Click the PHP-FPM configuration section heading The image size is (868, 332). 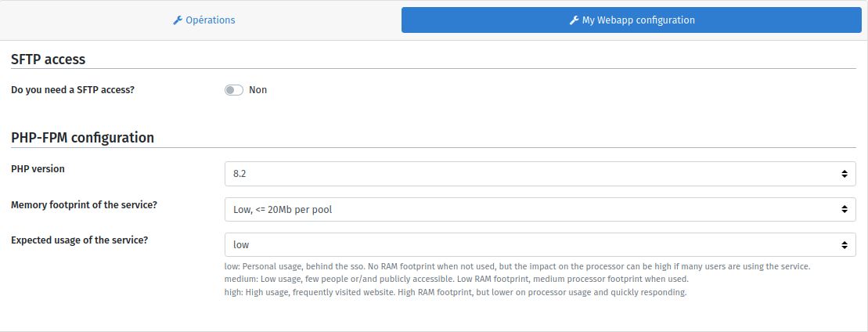click(x=82, y=138)
